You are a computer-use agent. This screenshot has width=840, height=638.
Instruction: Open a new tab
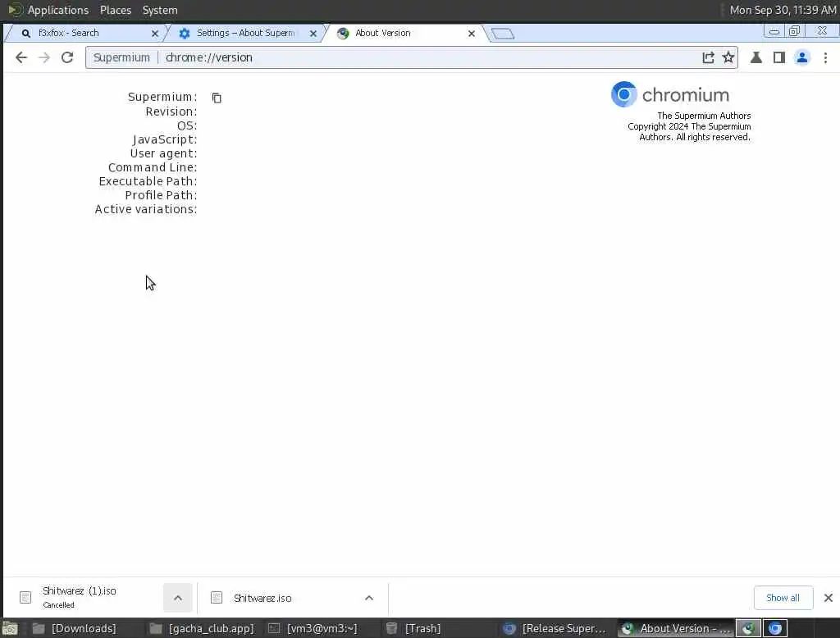503,34
